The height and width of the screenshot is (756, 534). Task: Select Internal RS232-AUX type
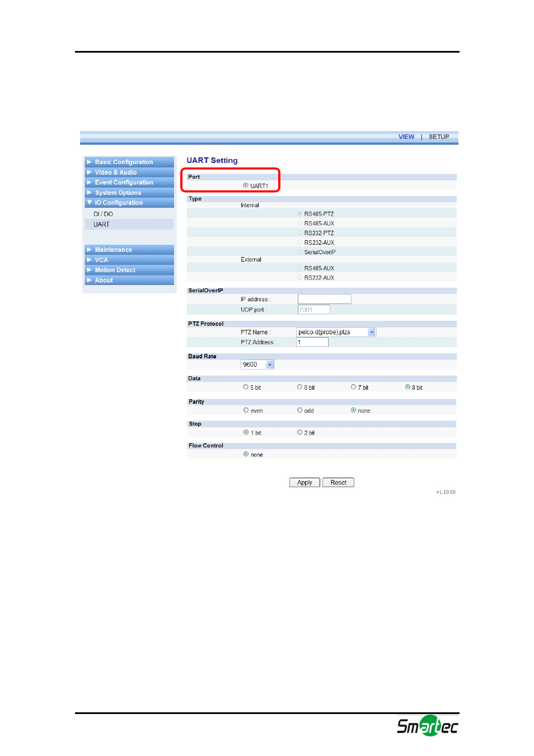coord(299,242)
